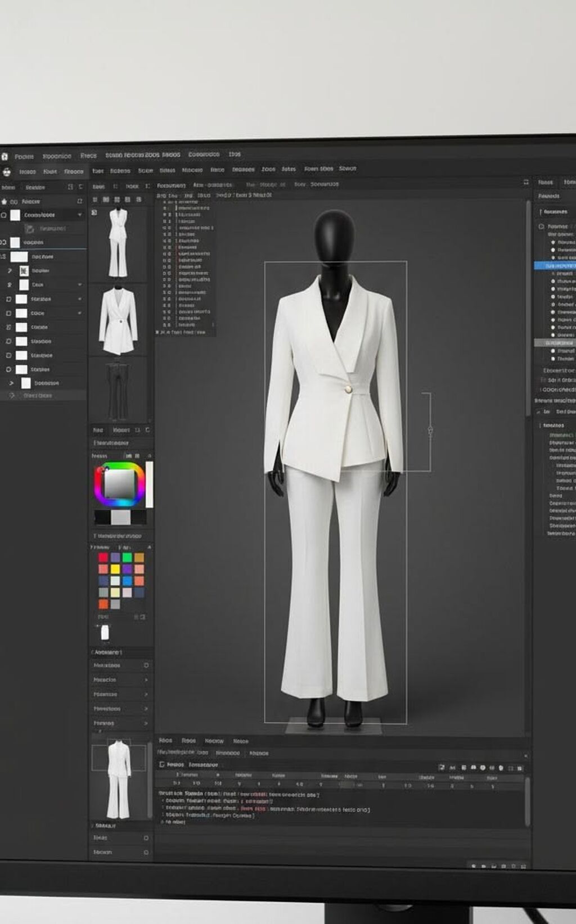576x924 pixels.
Task: Click the white vertical slider beside the color wheel
Action: pyautogui.click(x=150, y=484)
